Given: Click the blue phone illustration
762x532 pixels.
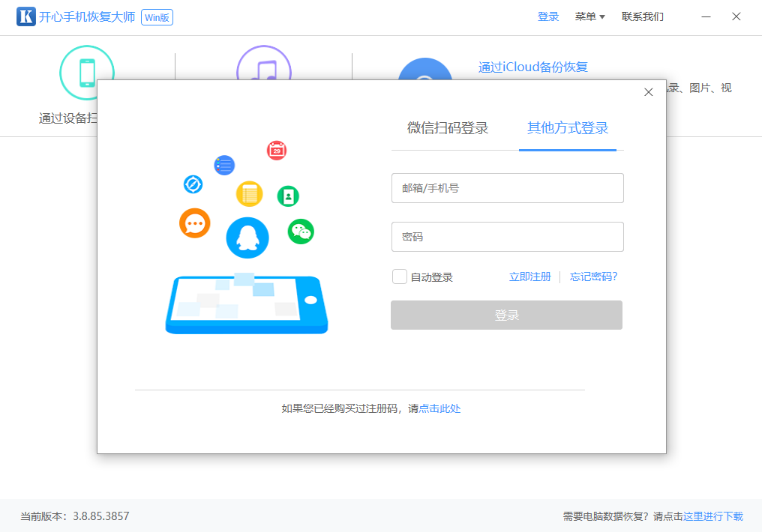Looking at the screenshot, I should coord(247,305).
